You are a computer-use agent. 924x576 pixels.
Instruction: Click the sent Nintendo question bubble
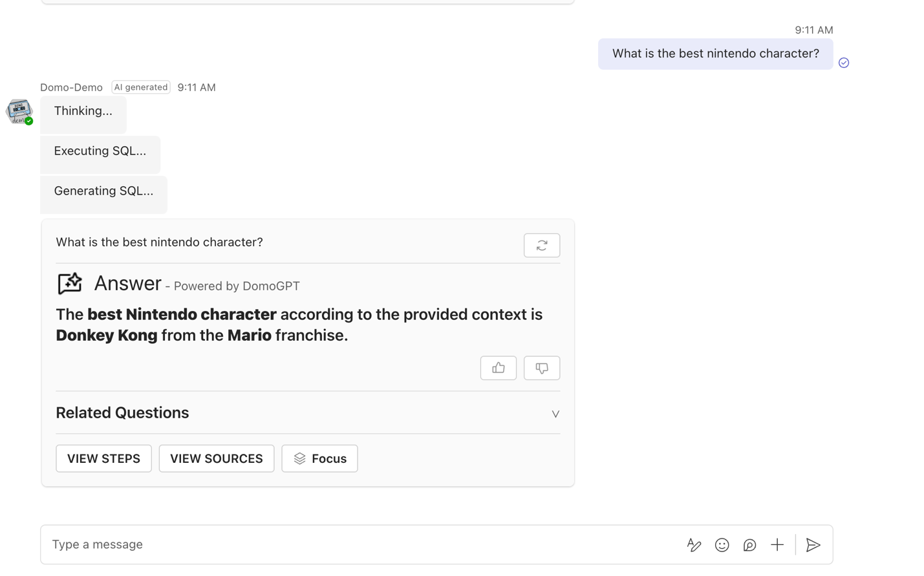pyautogui.click(x=714, y=54)
